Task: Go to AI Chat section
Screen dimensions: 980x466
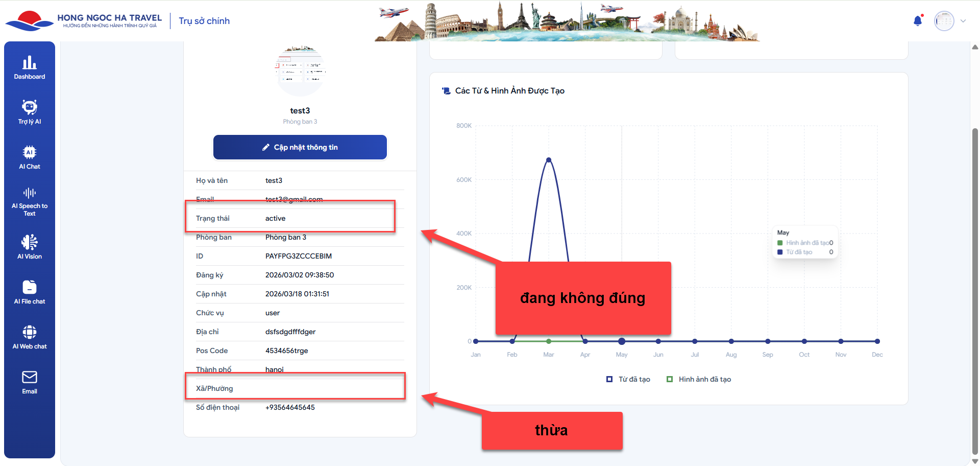Action: (30, 157)
